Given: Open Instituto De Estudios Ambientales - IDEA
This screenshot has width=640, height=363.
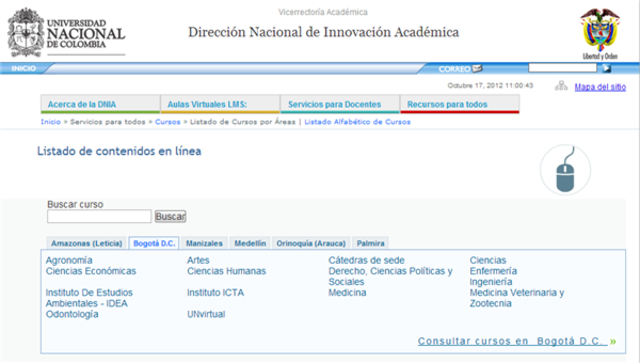Looking at the screenshot, I should [89, 298].
